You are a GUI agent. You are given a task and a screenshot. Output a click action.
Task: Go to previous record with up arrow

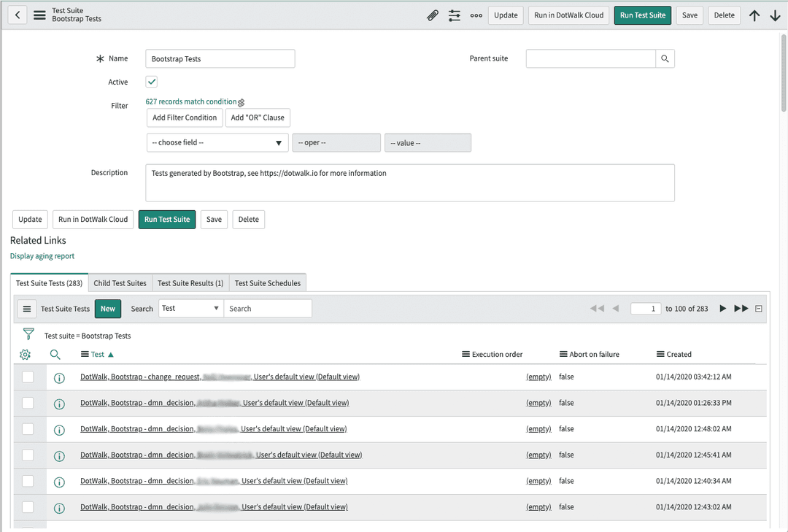(x=754, y=15)
